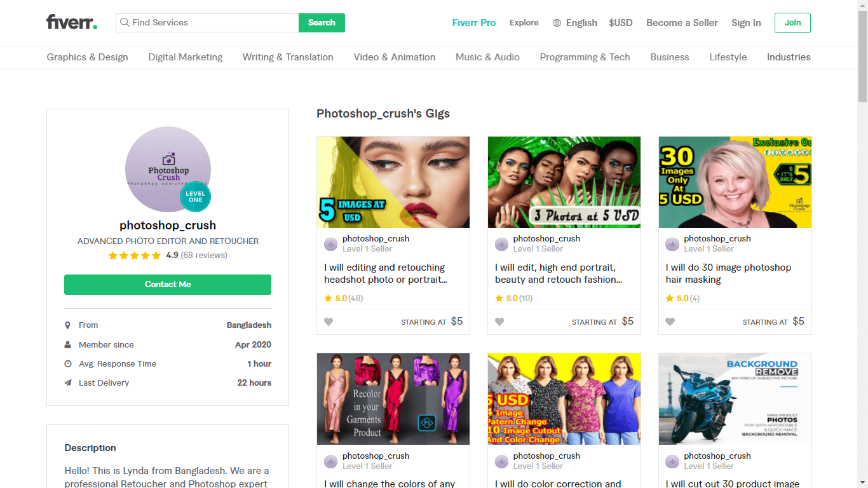Click the (68 reviews) text

[x=204, y=255]
